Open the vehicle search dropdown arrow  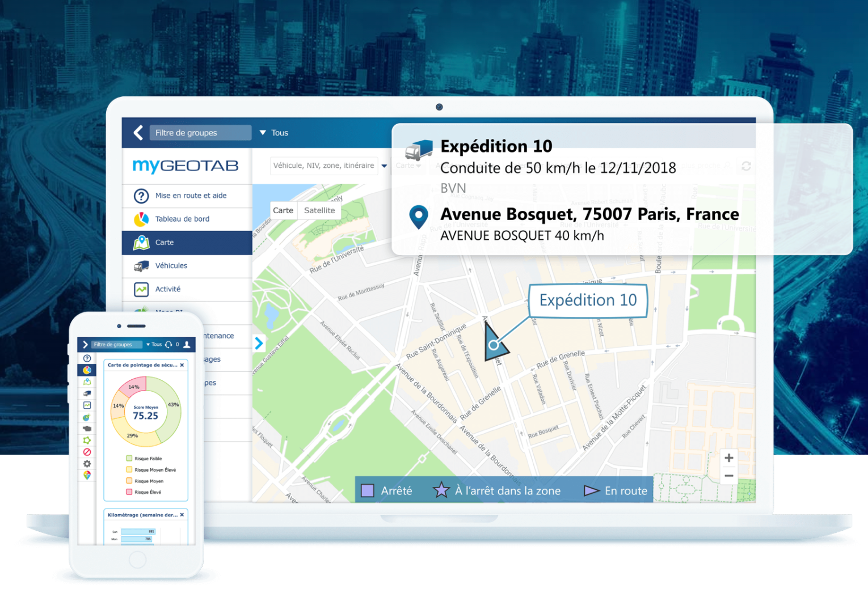[x=384, y=166]
